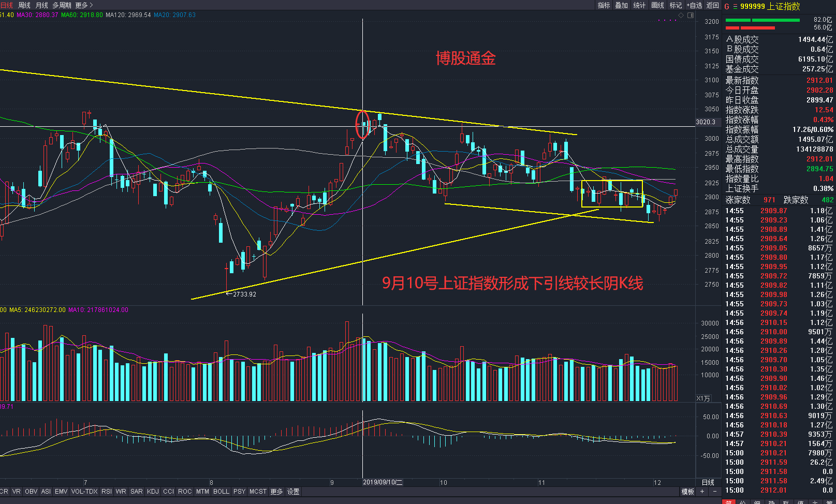
Task: Zoom in chart with plus button
Action: pyautogui.click(x=702, y=492)
